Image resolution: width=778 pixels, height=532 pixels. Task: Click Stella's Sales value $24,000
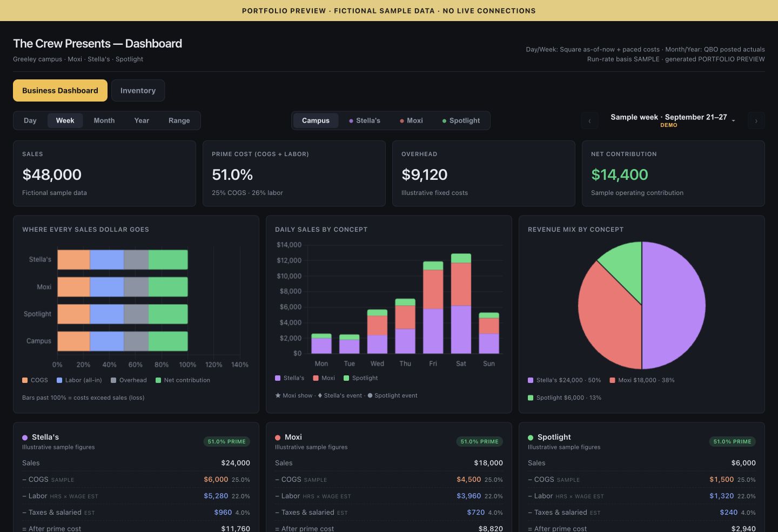pyautogui.click(x=236, y=463)
